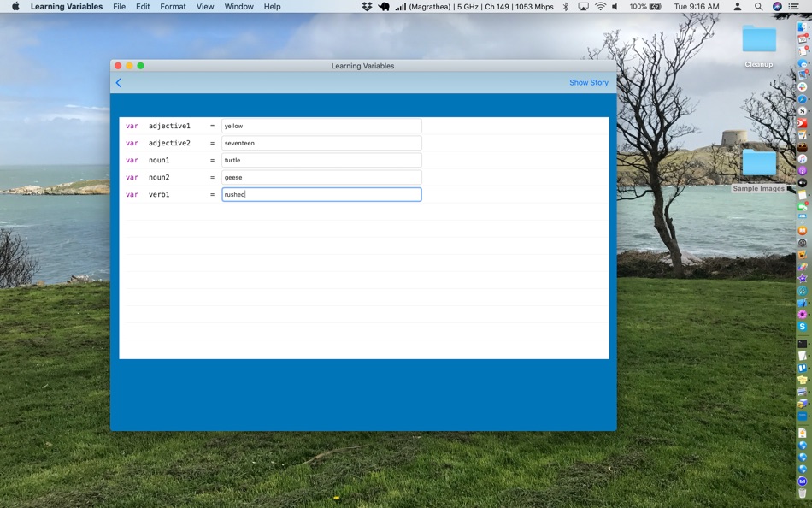Screen dimensions: 812x508
Task: Open the Wi-Fi status menu
Action: 600,7
